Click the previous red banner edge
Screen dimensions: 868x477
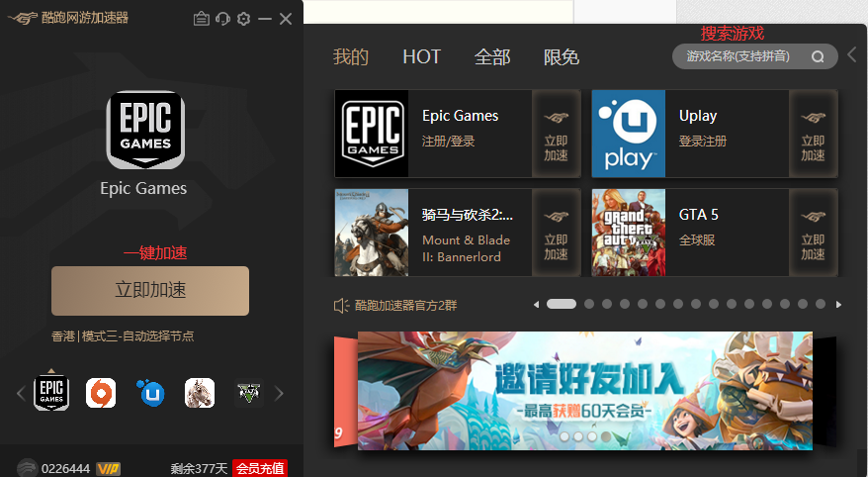[x=345, y=391]
